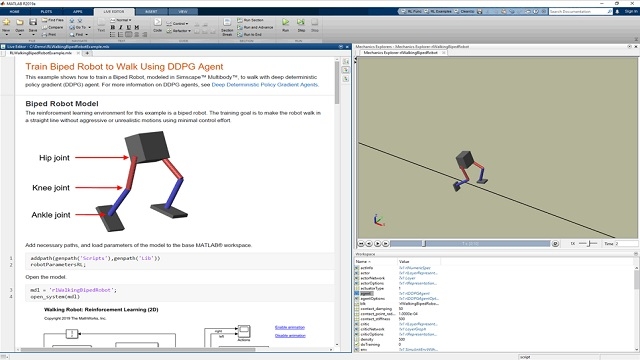Open the Control dropdown in Code group

click(177, 24)
